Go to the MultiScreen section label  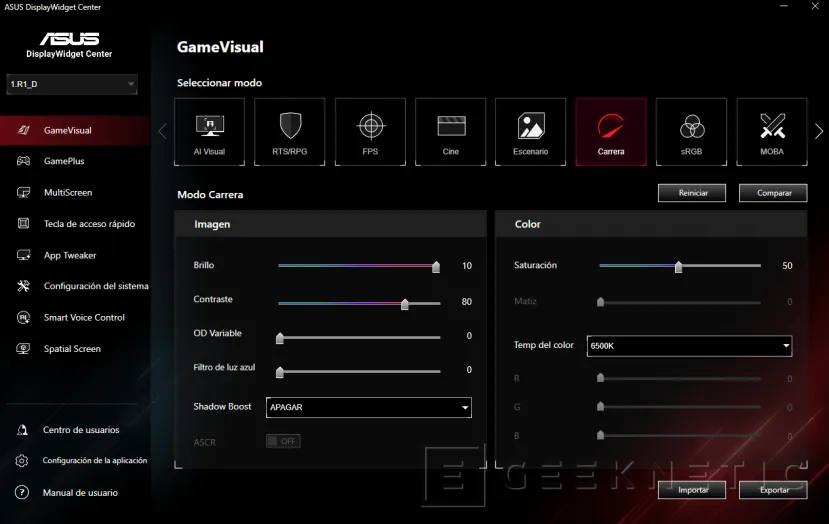[x=68, y=192]
